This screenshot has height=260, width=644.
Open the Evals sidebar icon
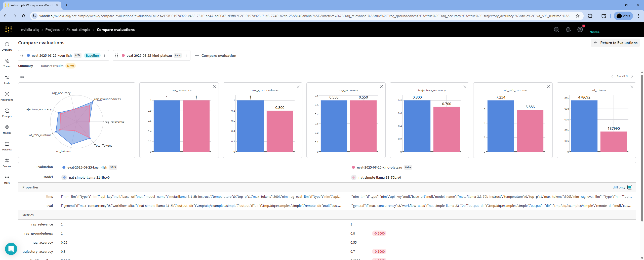click(7, 80)
